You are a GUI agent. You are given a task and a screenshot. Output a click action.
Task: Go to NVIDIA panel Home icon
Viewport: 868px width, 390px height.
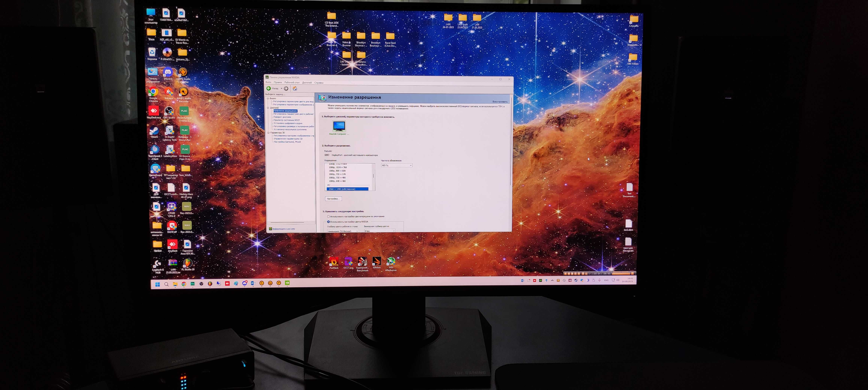click(295, 88)
